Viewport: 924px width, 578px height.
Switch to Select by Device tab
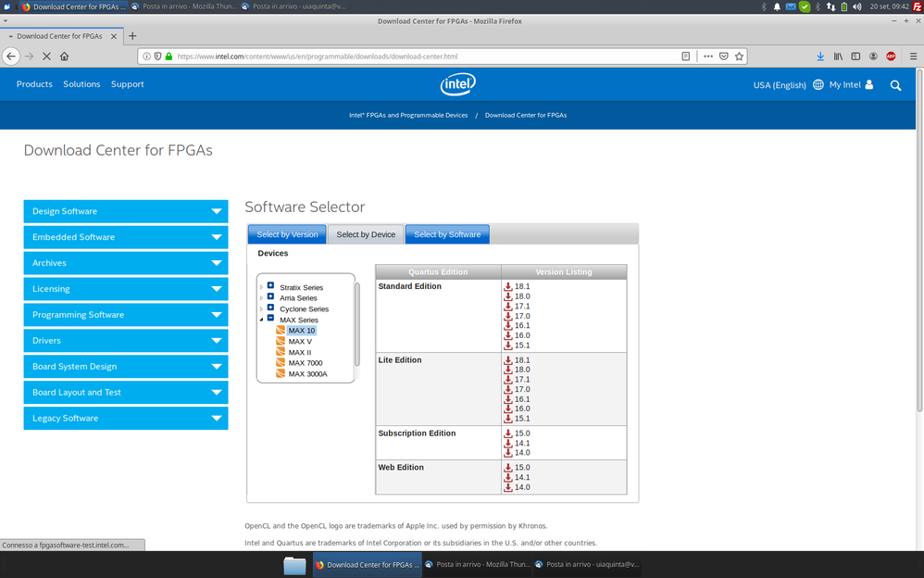(x=366, y=234)
